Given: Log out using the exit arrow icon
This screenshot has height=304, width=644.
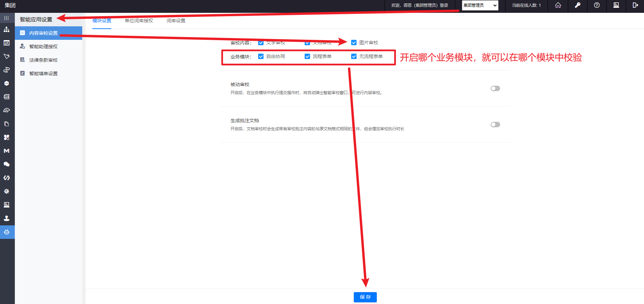Looking at the screenshot, I should [635, 5].
